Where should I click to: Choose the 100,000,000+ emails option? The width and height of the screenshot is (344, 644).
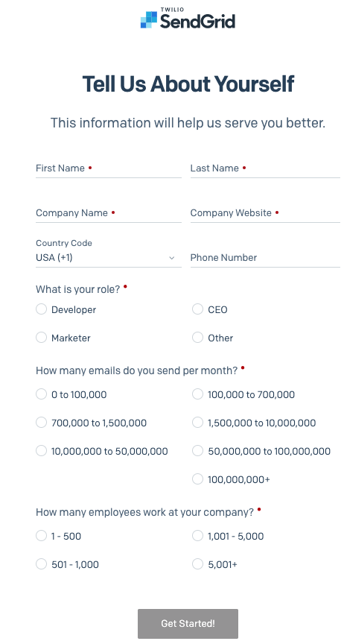tap(198, 479)
